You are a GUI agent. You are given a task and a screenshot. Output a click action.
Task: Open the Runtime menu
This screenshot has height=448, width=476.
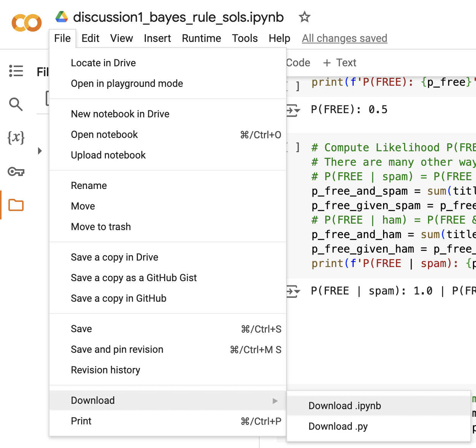[201, 38]
